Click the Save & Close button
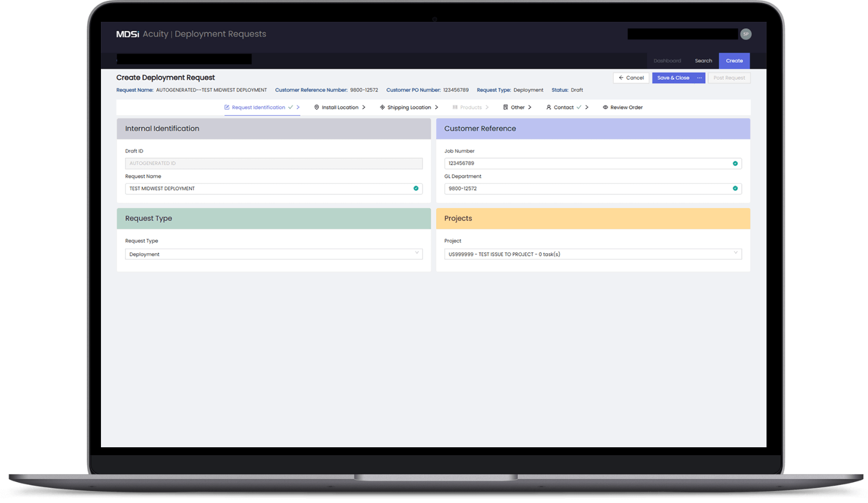The height and width of the screenshot is (503, 868). coord(673,78)
